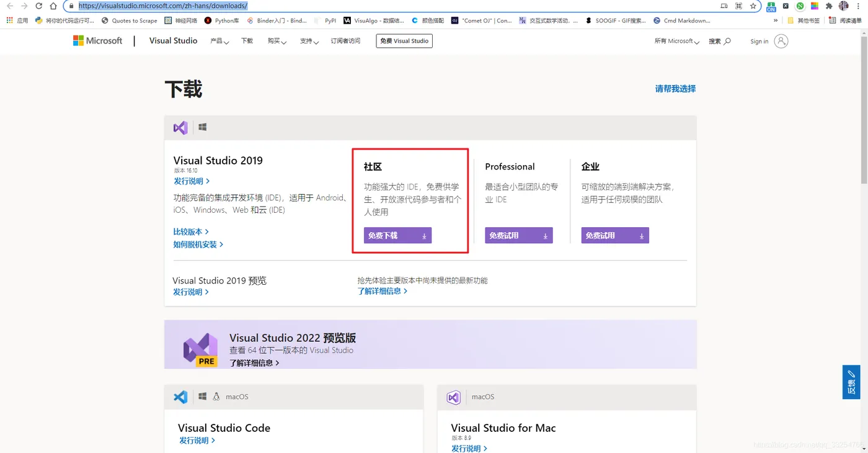Open the Binder入门 bookmark

[277, 20]
